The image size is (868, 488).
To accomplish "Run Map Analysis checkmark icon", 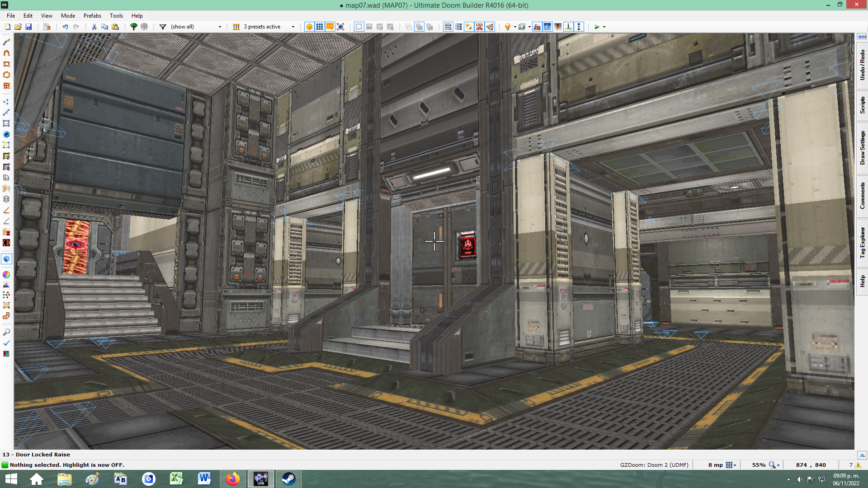I will 6,343.
